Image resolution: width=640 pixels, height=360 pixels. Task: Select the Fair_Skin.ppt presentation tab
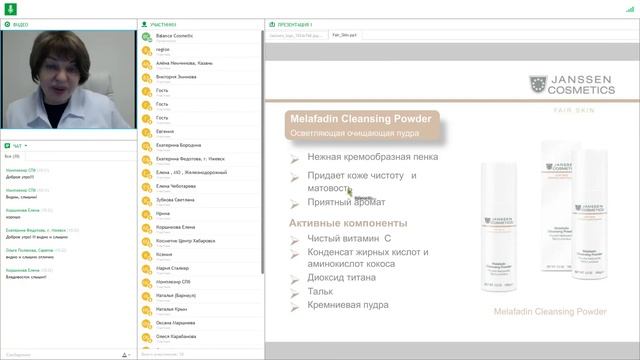[344, 35]
